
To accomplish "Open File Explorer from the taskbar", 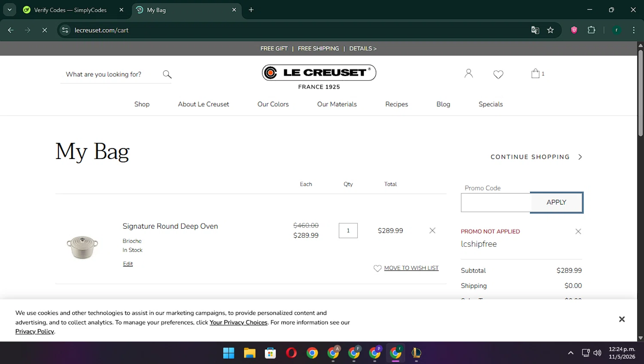I will click(249, 353).
